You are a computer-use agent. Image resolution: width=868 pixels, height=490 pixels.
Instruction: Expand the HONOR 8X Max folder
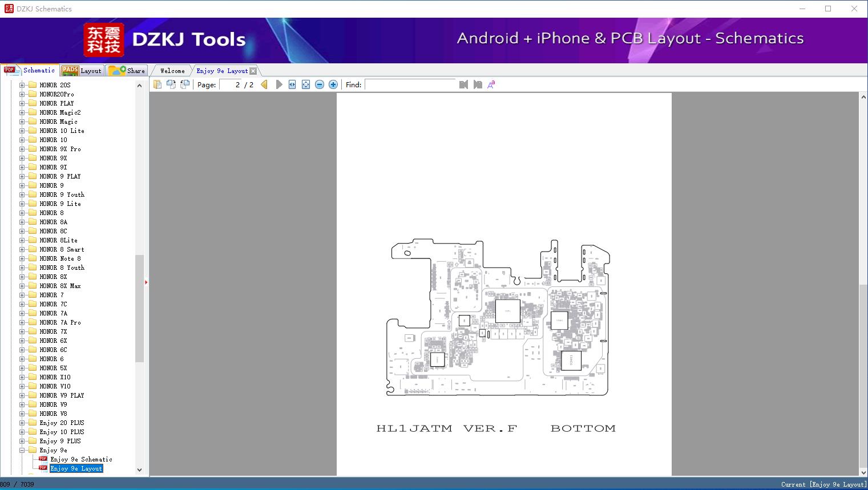pos(22,286)
